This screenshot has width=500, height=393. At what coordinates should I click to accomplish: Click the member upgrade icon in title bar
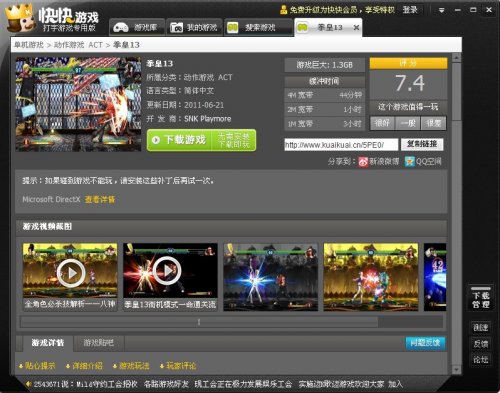coord(283,10)
